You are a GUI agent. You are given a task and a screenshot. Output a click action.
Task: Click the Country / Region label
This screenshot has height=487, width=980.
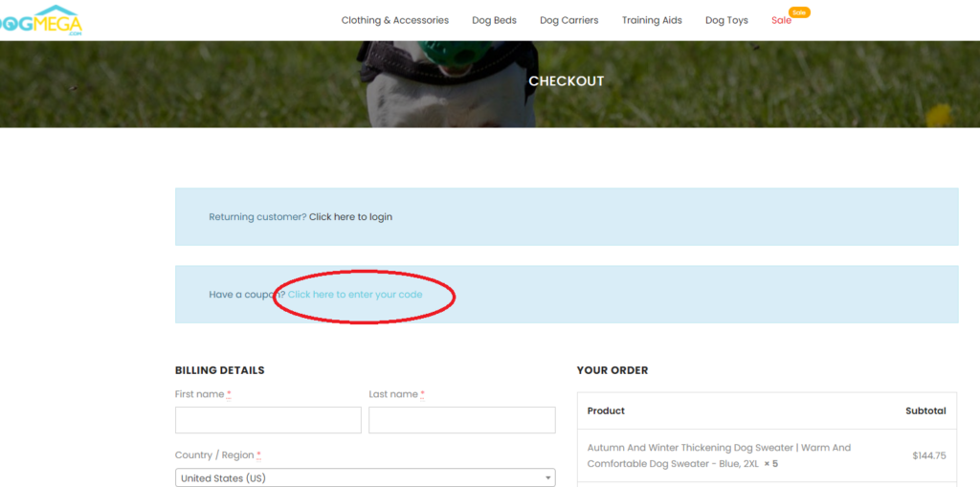point(218,455)
